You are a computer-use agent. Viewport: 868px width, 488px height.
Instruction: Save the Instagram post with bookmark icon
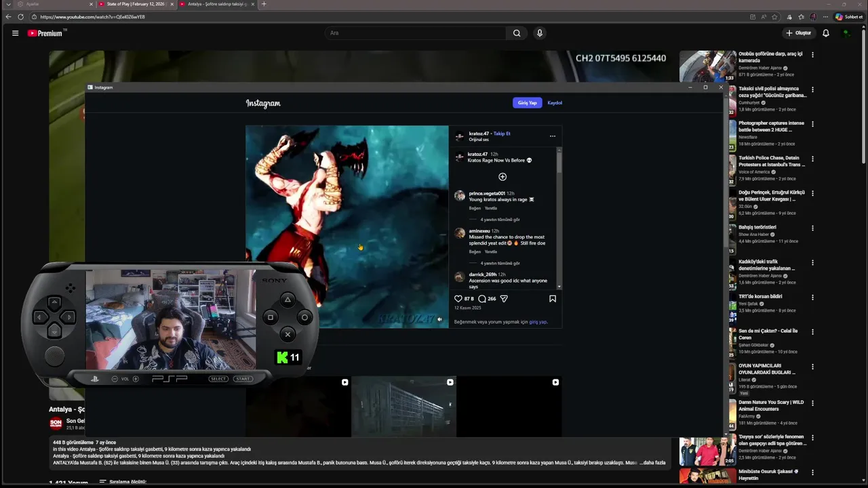tap(553, 298)
